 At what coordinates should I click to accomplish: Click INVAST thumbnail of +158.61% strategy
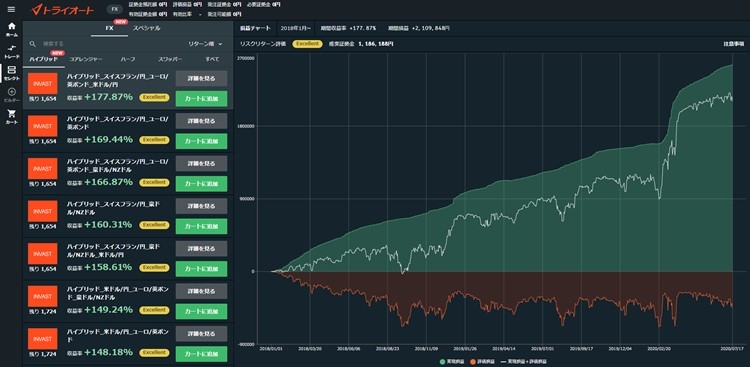43,254
